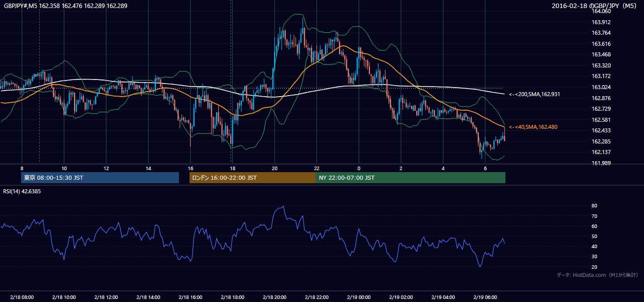Click price axis label 163.468

tap(601, 54)
